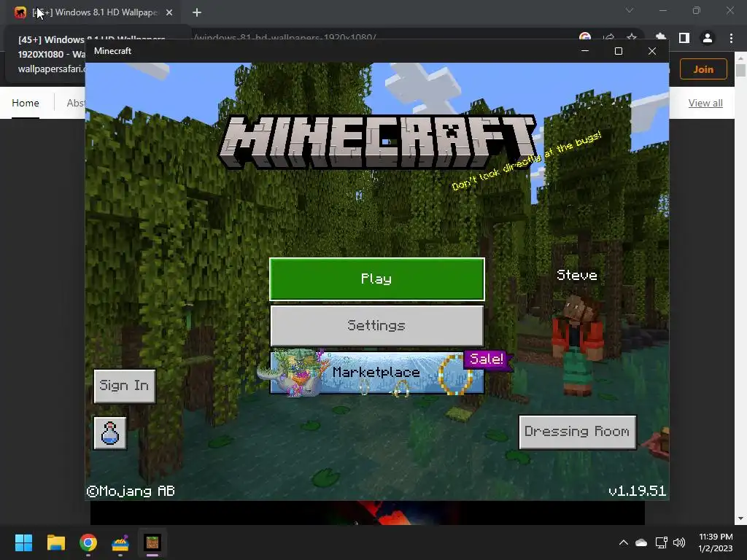Toggle the Chrome side panel
The height and width of the screenshot is (560, 747).
[684, 38]
